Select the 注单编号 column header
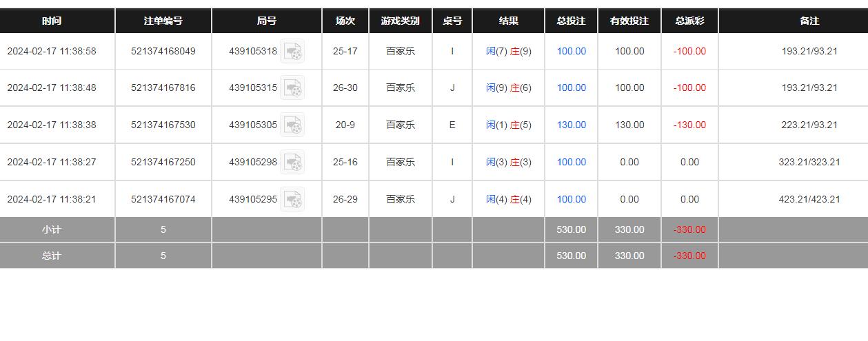Viewport: 868px width, 341px height. [x=163, y=21]
